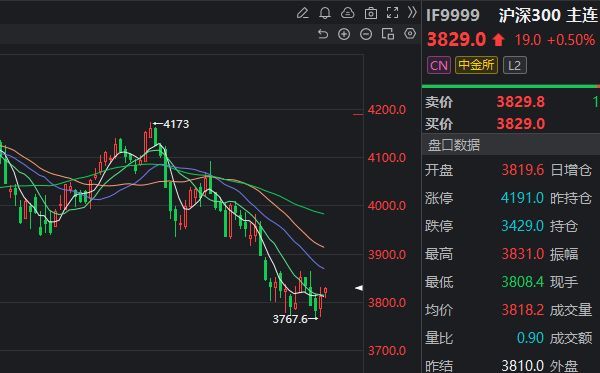Click the 成交量 label
The width and height of the screenshot is (600, 373).
(571, 310)
